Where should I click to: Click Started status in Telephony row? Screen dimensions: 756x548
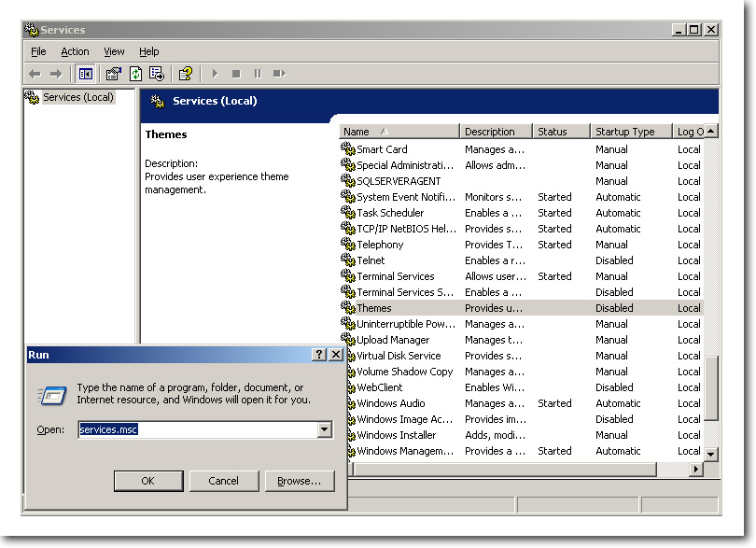click(x=554, y=245)
